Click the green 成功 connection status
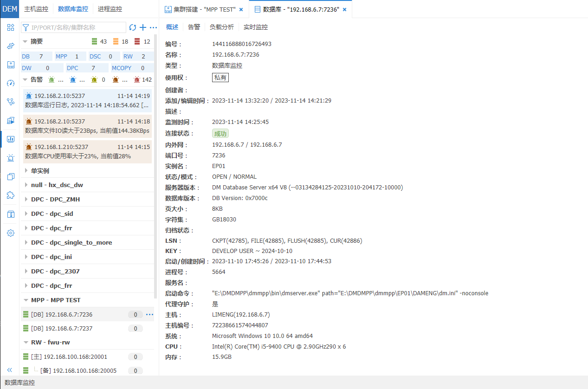Screen dimensions: 588x389 click(x=220, y=133)
